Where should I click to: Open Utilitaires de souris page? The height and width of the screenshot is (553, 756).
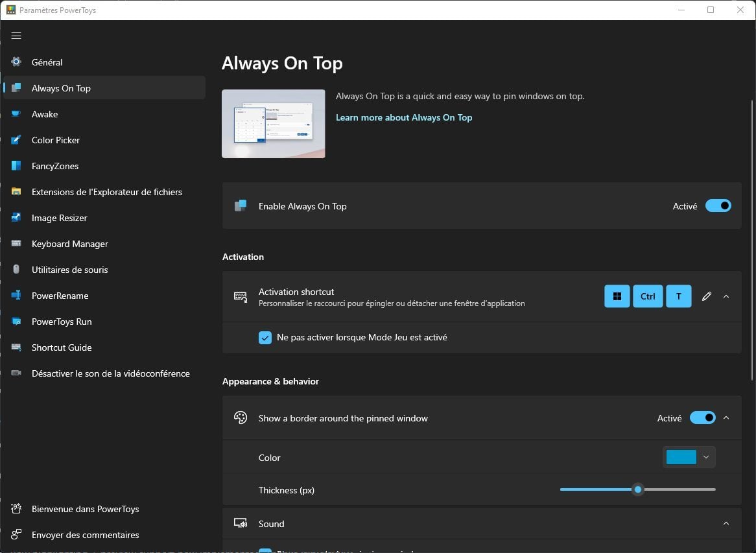(x=104, y=270)
